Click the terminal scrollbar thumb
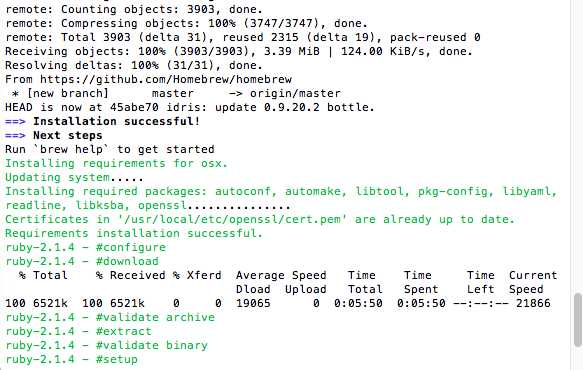 [577, 320]
